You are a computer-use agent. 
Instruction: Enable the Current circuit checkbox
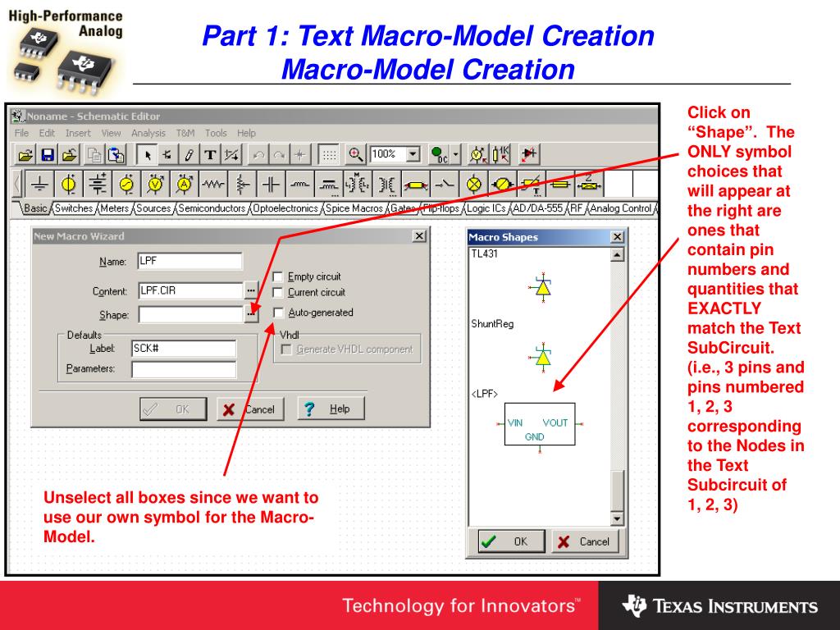click(277, 293)
